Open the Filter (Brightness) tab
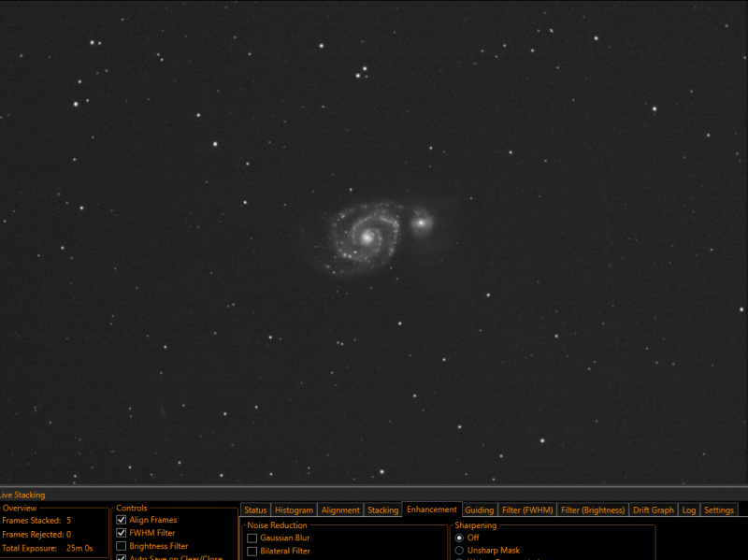This screenshot has height=560, width=748. click(x=593, y=510)
